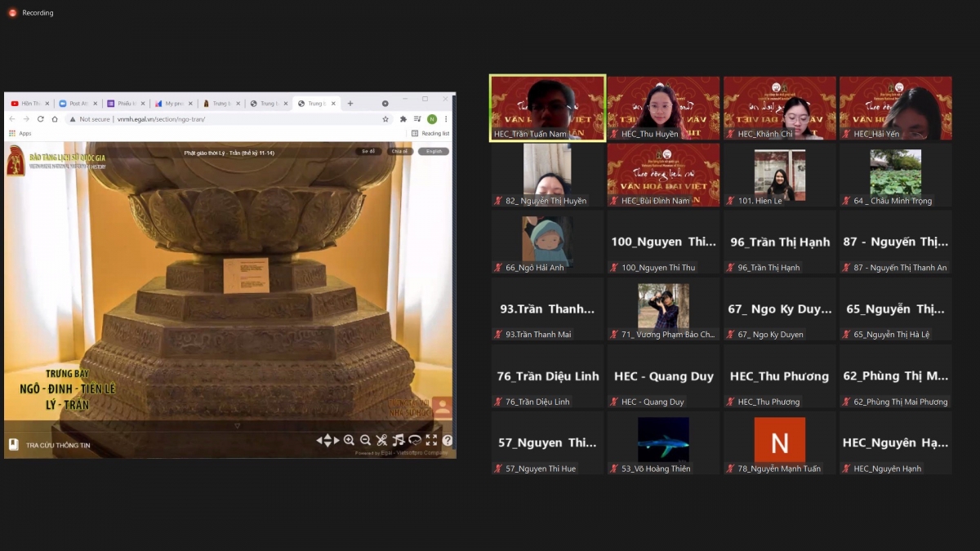Screen dimensions: 980x551
Task: Select HEC_Thu Huyền video tile
Action: click(x=663, y=109)
